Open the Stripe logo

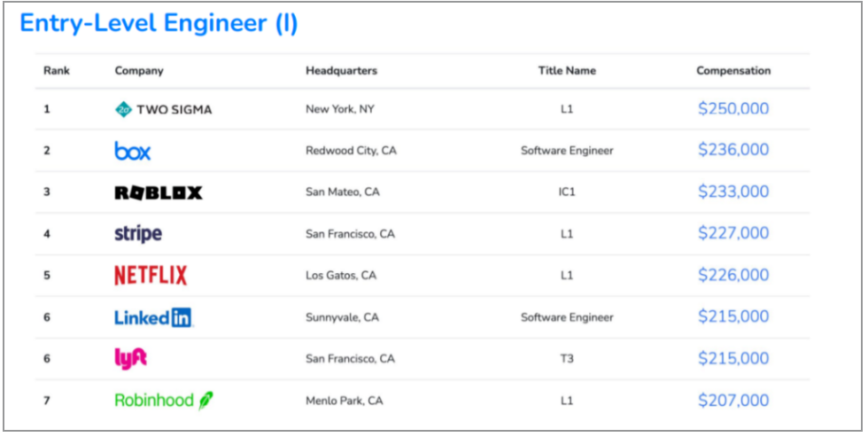[x=138, y=234]
